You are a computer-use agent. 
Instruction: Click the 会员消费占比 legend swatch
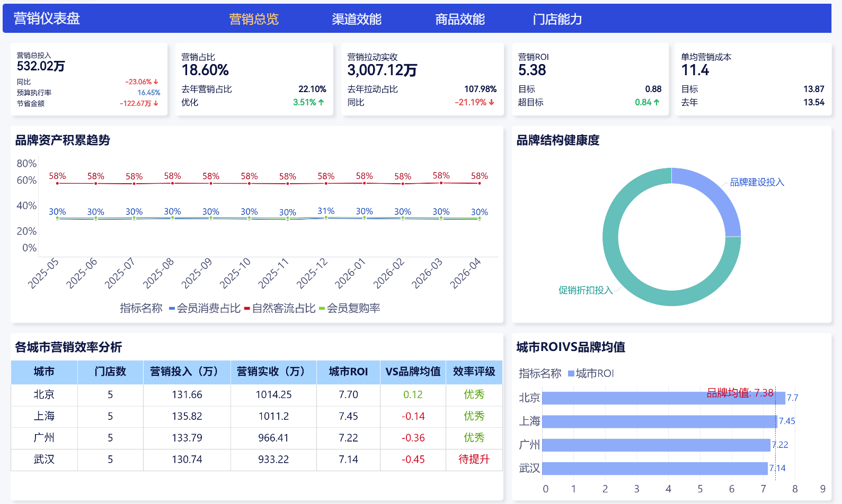(172, 308)
